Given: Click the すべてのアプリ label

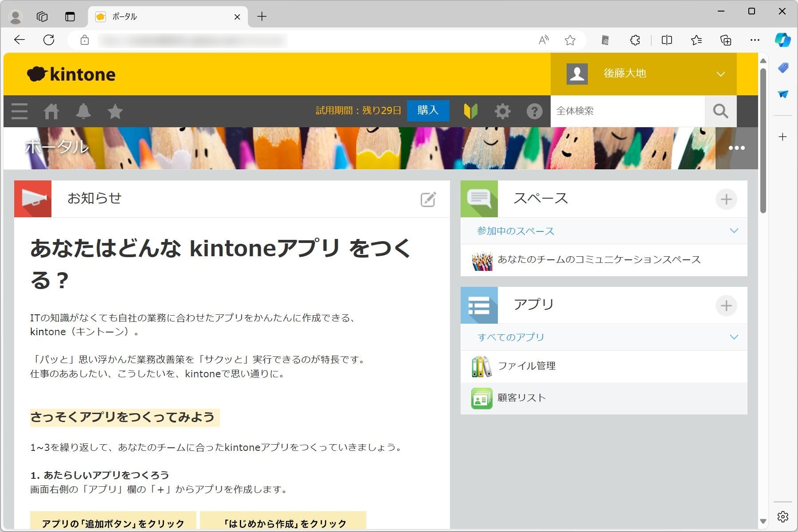Looking at the screenshot, I should tap(511, 337).
